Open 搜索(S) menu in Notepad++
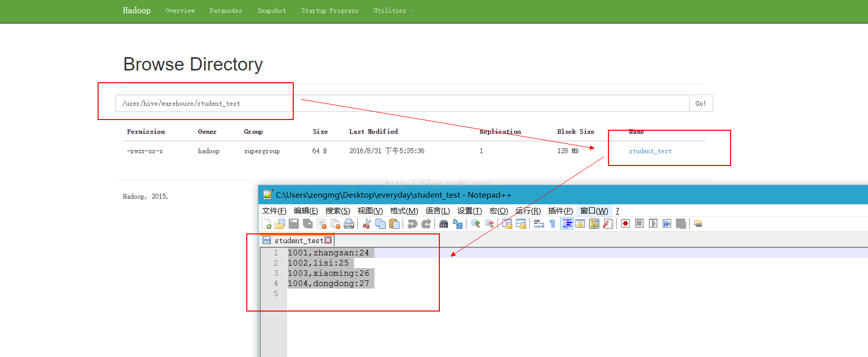The width and height of the screenshot is (868, 357). (338, 211)
